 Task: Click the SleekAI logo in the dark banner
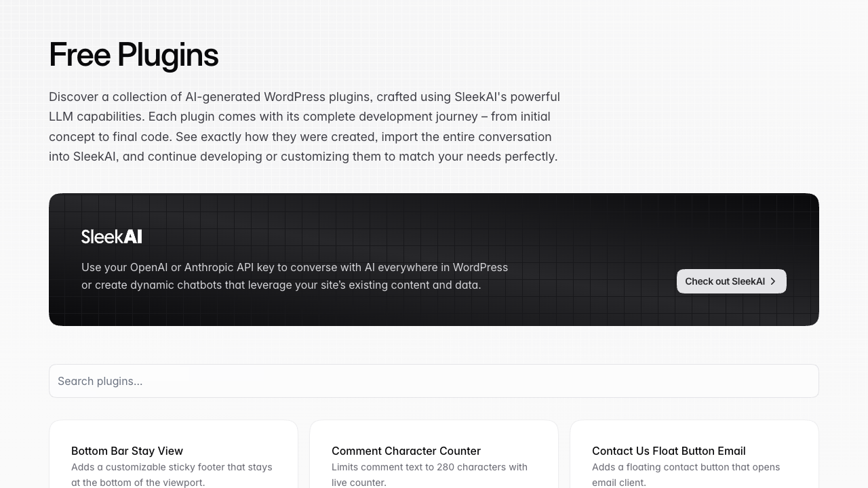pos(111,236)
